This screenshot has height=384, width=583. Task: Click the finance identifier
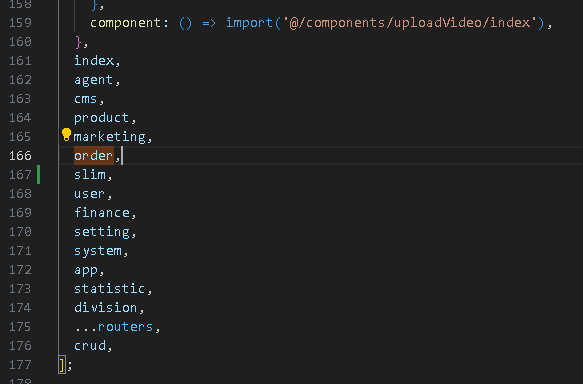tap(102, 213)
